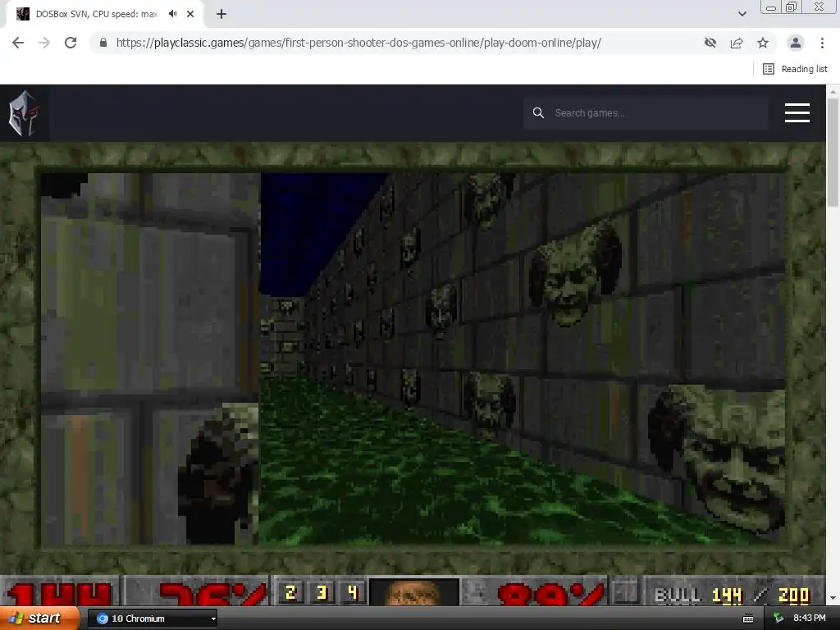This screenshot has height=630, width=840.
Task: Open a new tab with plus
Action: [x=221, y=14]
